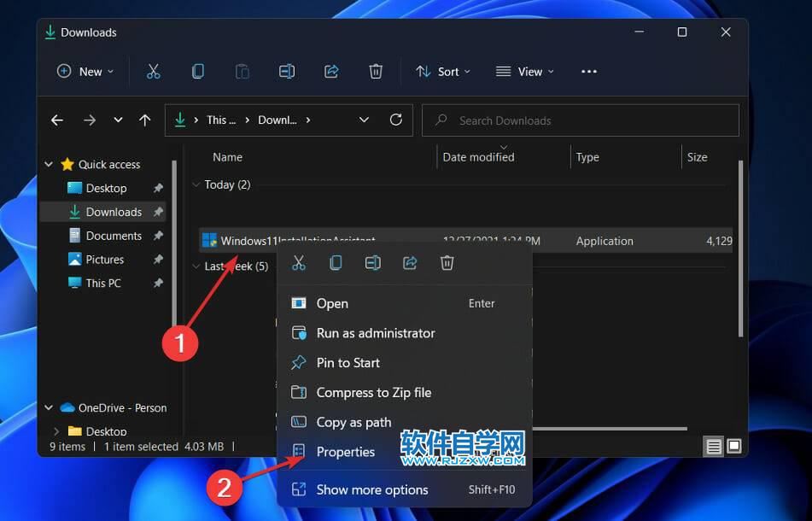Sort by the Name column header
Viewport: 812px width, 521px height.
tap(227, 157)
